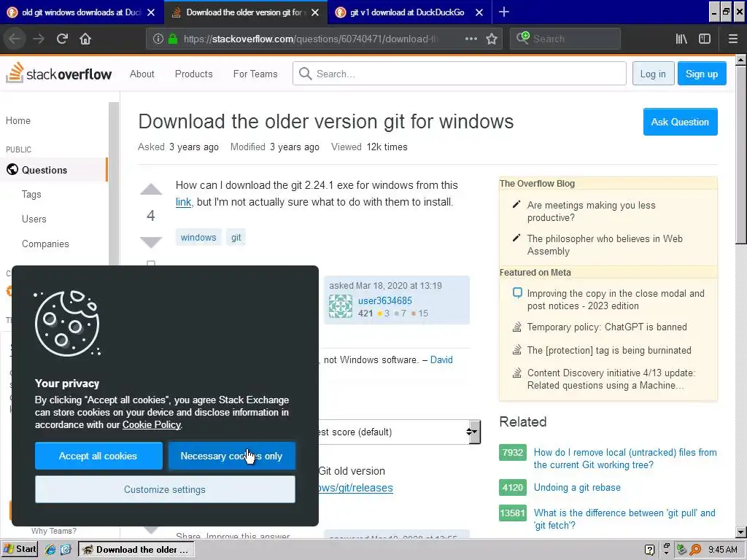
Task: Open David commenter profile link
Action: [441, 359]
